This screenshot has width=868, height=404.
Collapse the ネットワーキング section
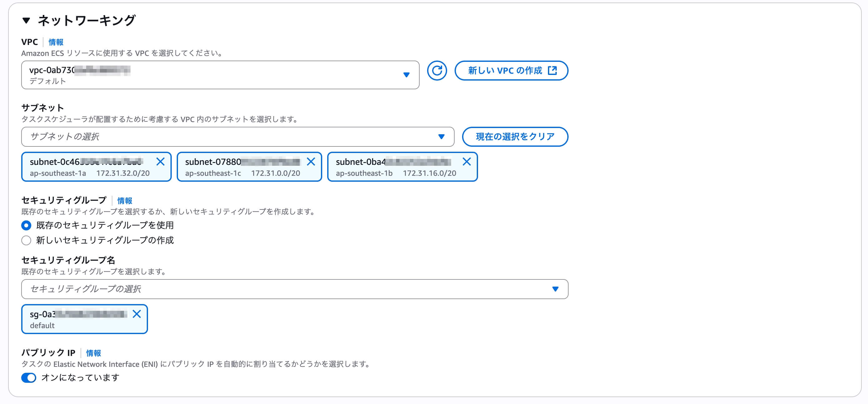point(27,21)
